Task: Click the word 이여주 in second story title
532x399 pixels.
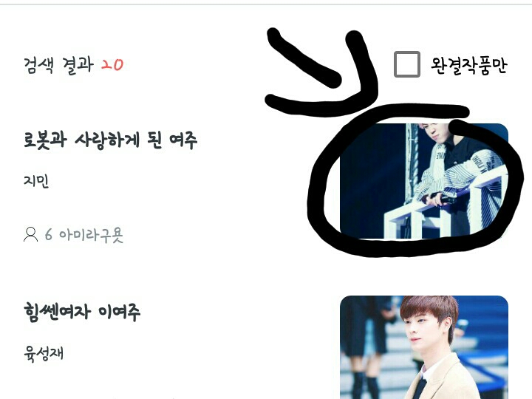Action: (119, 312)
